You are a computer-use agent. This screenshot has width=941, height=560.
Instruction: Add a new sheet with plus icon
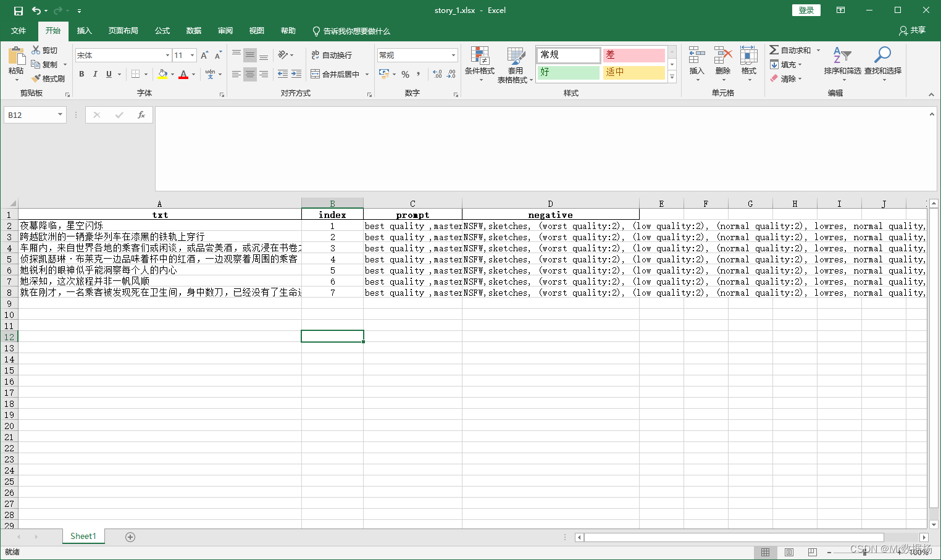coord(130,537)
